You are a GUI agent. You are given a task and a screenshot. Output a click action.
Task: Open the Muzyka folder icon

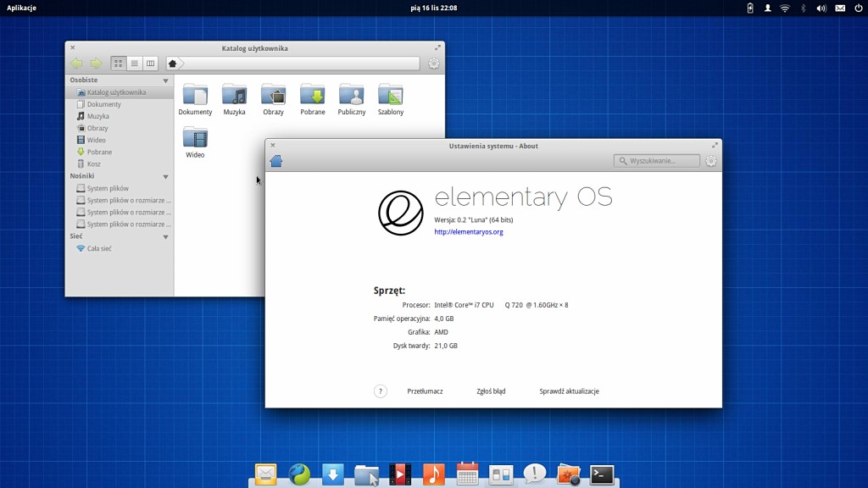234,95
